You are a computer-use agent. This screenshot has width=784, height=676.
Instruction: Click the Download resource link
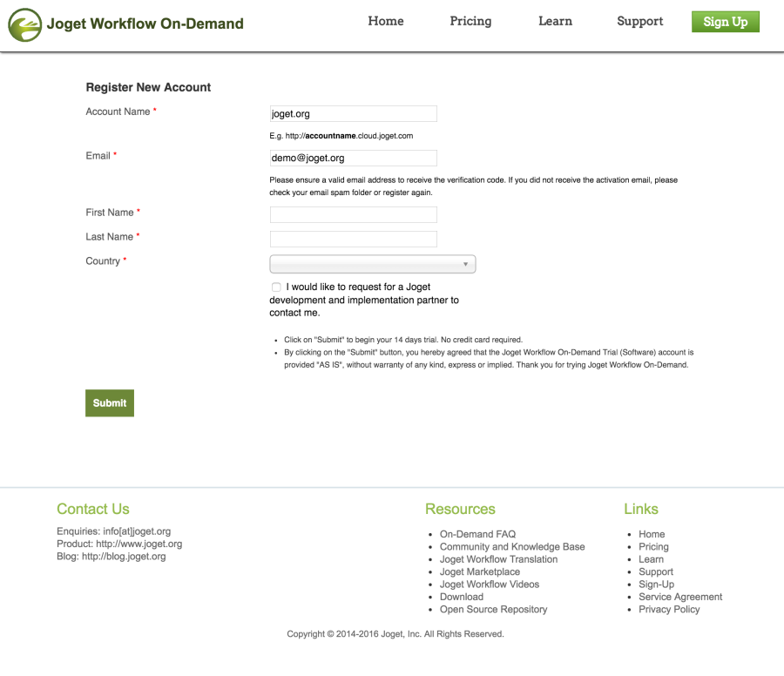(x=462, y=597)
